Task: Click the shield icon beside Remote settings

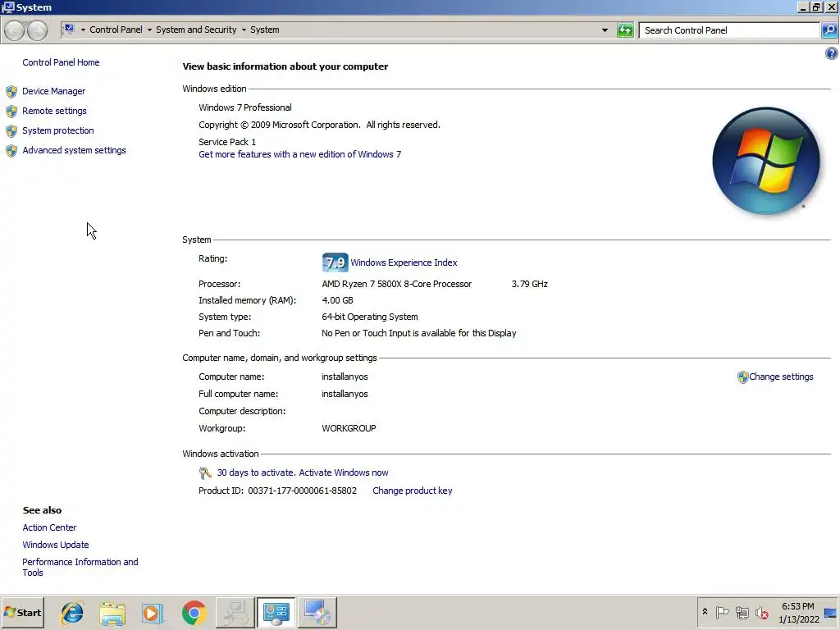Action: [11, 112]
